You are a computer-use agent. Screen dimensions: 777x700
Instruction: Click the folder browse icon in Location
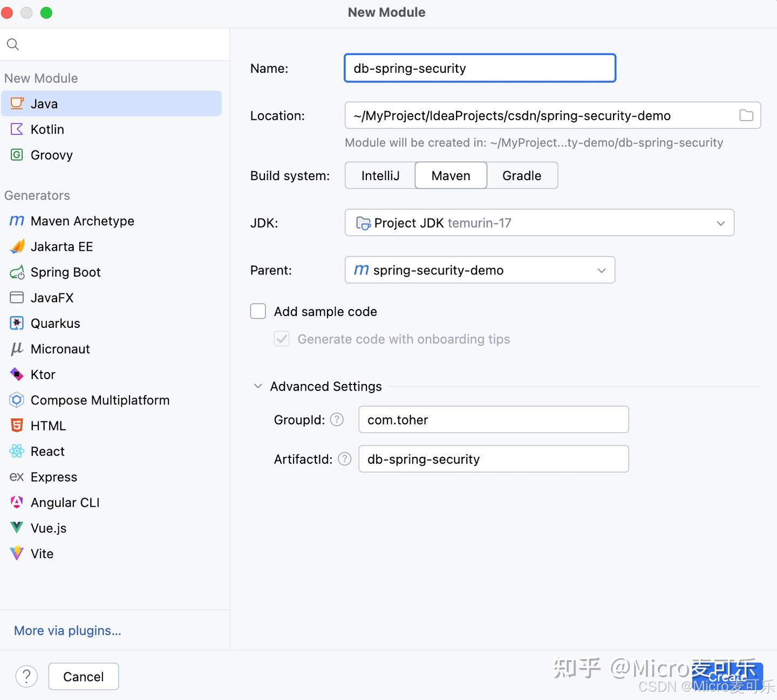[746, 115]
